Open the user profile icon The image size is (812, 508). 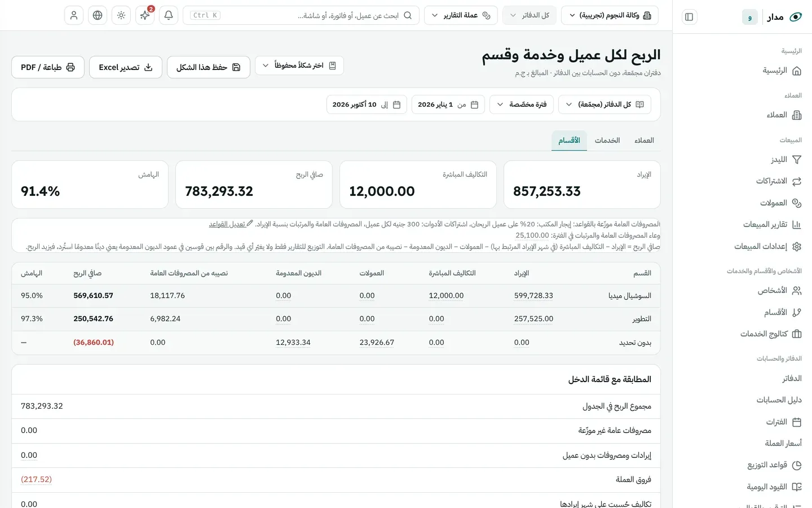[74, 15]
